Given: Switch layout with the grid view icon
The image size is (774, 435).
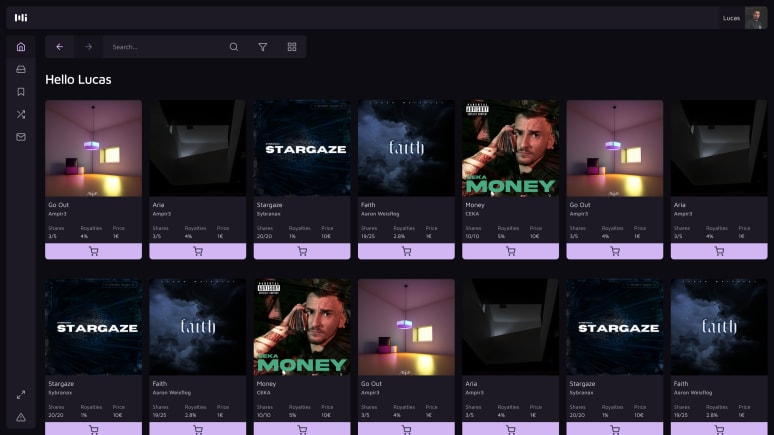Looking at the screenshot, I should click(x=292, y=47).
